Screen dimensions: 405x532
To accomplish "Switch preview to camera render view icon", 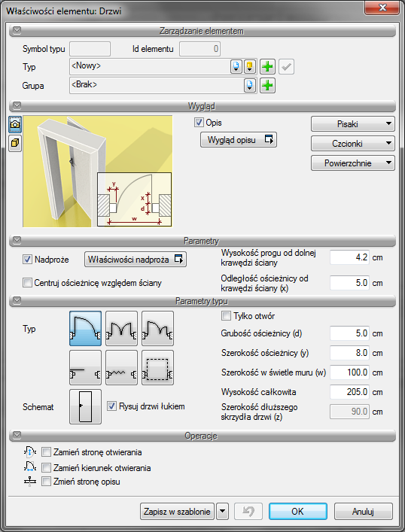I will click(x=15, y=124).
